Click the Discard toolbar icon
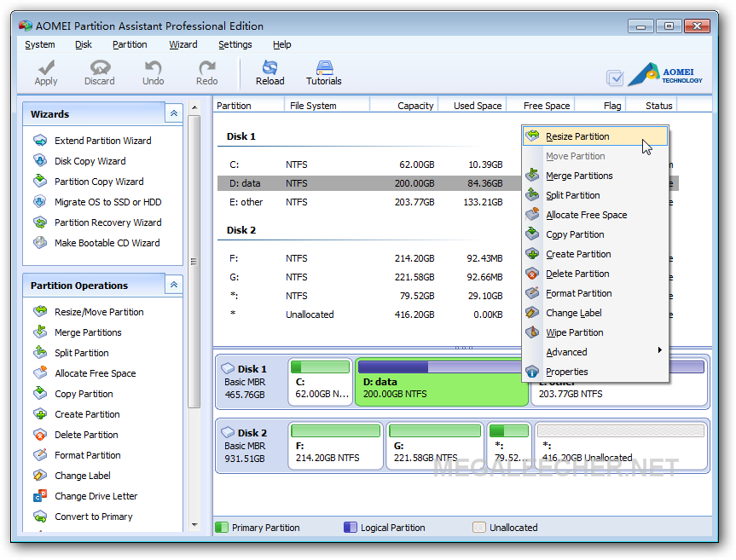 point(100,67)
